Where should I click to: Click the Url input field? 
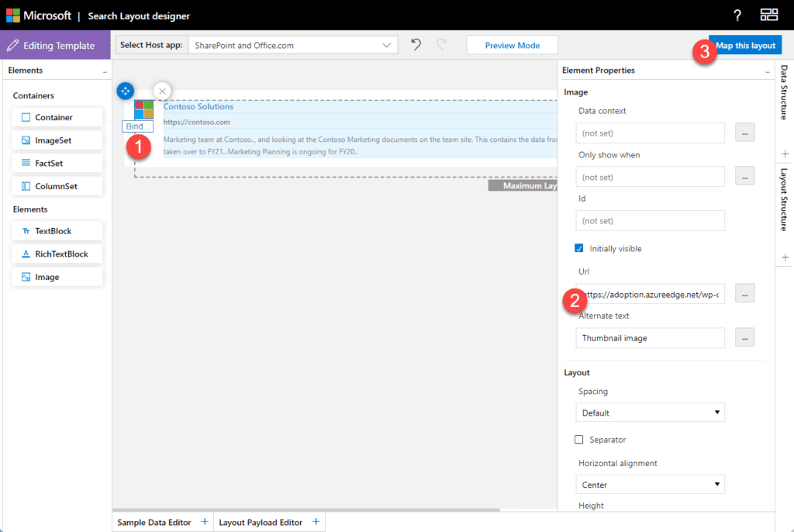[651, 294]
